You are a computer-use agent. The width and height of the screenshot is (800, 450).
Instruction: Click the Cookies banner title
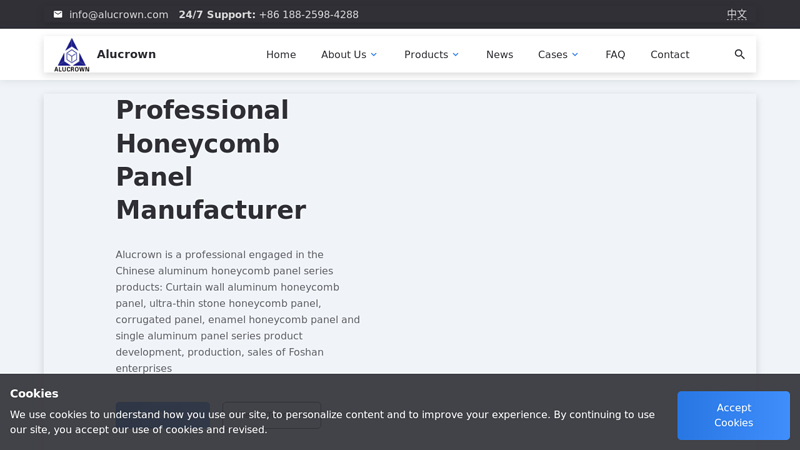34,393
